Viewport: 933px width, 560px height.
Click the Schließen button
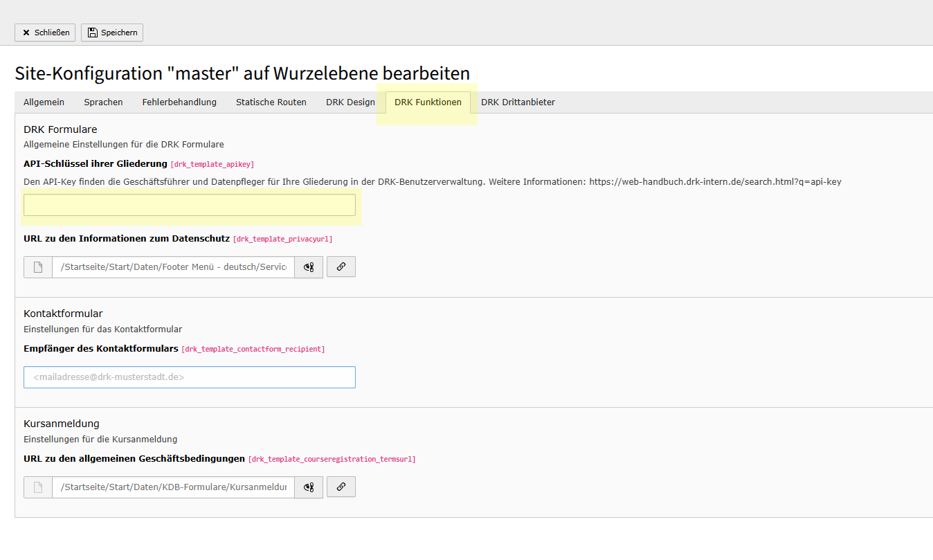point(44,32)
